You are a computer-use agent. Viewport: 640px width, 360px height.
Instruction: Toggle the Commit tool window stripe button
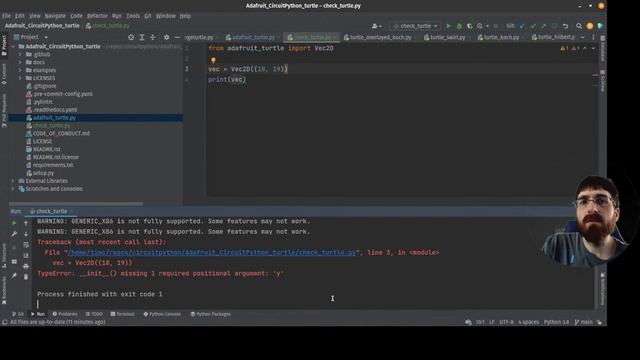pos(4,74)
